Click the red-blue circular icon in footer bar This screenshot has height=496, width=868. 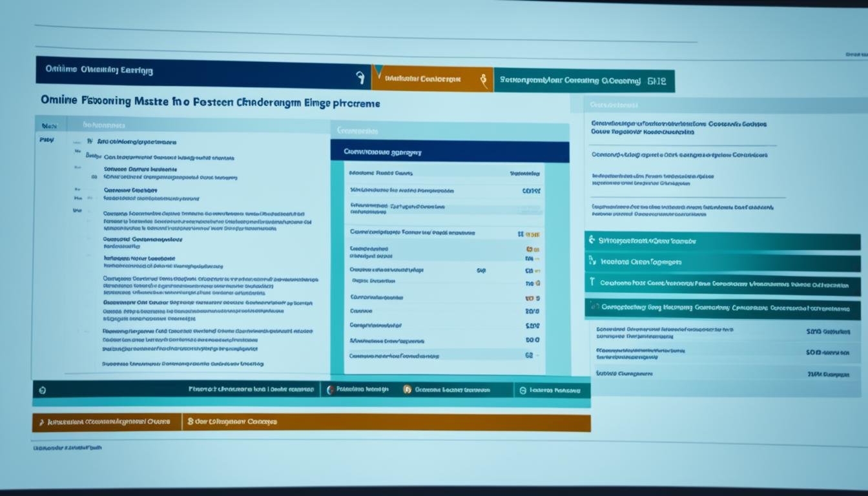[x=331, y=390]
